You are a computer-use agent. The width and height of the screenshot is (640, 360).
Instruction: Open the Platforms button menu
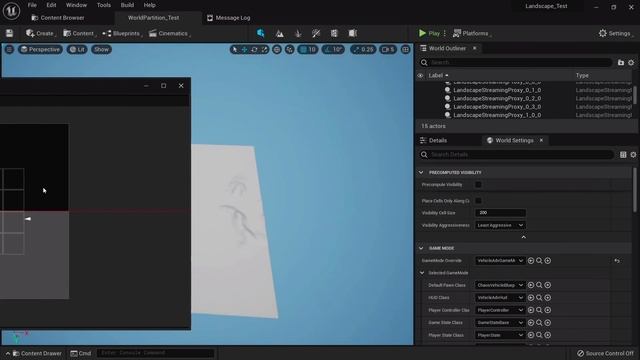[472, 33]
